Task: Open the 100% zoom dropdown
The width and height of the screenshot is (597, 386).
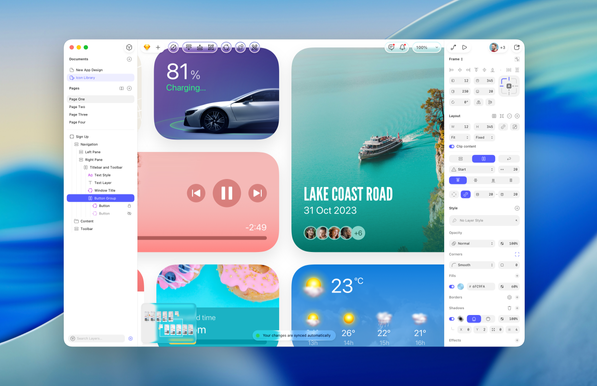Action: [427, 47]
